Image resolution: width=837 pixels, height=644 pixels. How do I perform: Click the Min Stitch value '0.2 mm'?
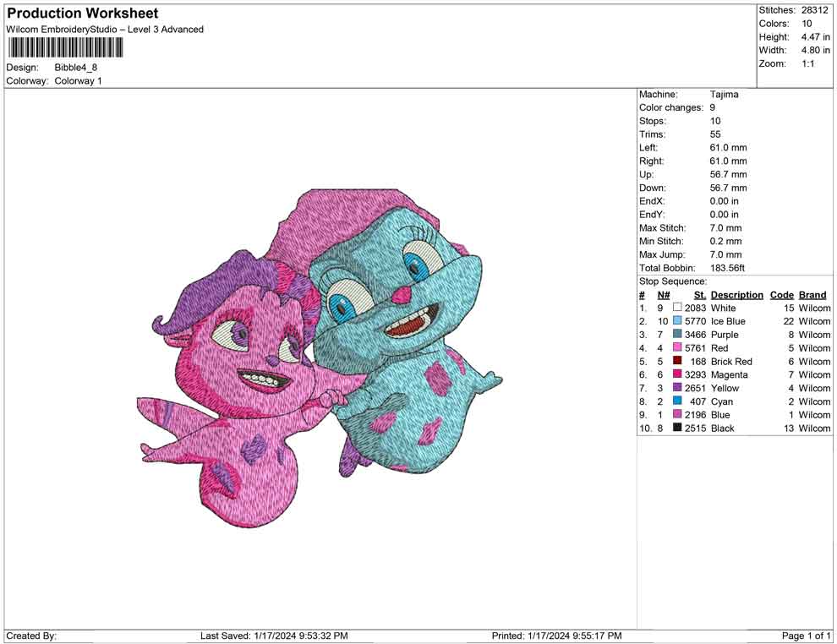click(x=725, y=241)
